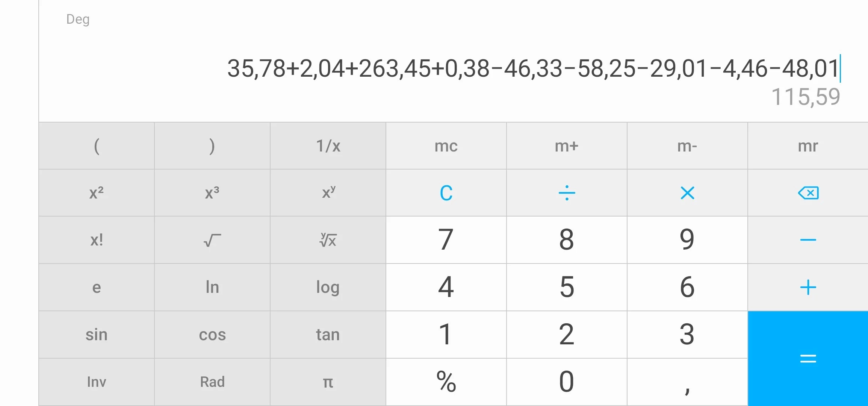Add the result to memory using m+

[567, 146]
